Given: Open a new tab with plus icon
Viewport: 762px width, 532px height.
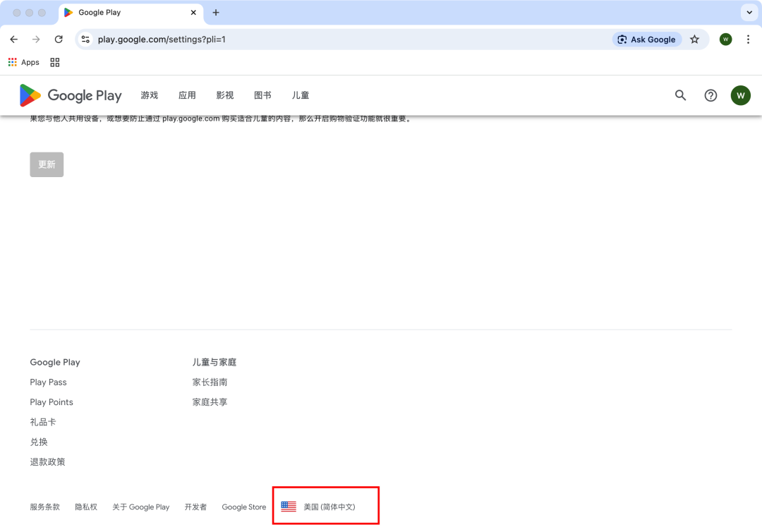Looking at the screenshot, I should click(x=216, y=13).
